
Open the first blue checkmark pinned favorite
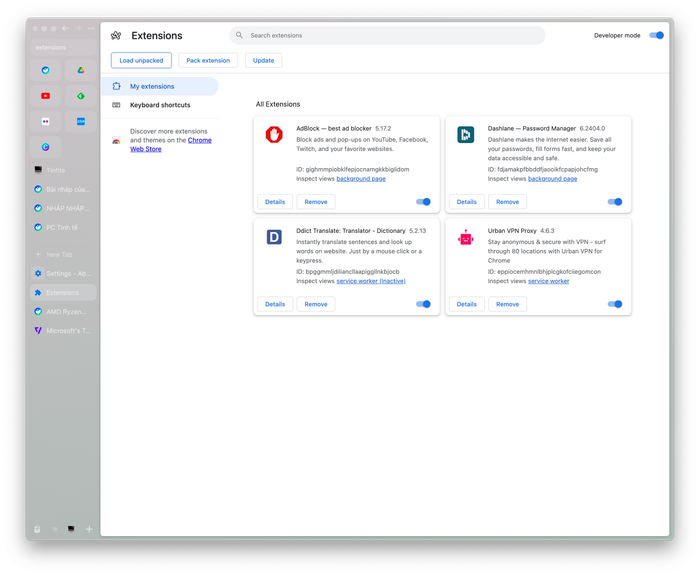click(x=46, y=70)
